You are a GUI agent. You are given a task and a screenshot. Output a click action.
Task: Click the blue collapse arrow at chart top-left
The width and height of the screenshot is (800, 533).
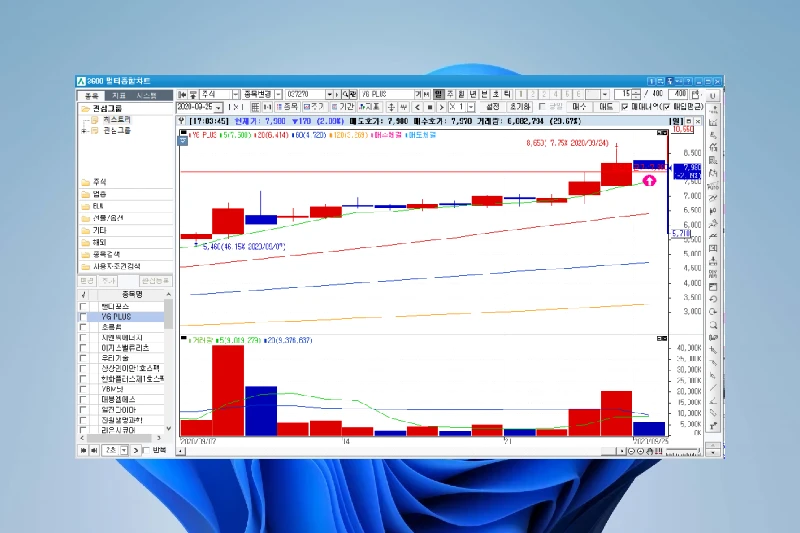point(182,140)
